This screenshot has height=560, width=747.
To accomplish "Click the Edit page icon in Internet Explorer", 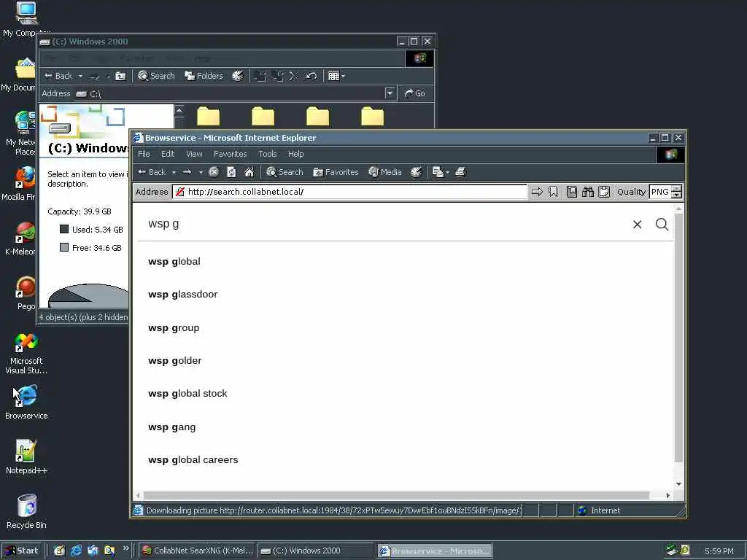I will [x=438, y=172].
